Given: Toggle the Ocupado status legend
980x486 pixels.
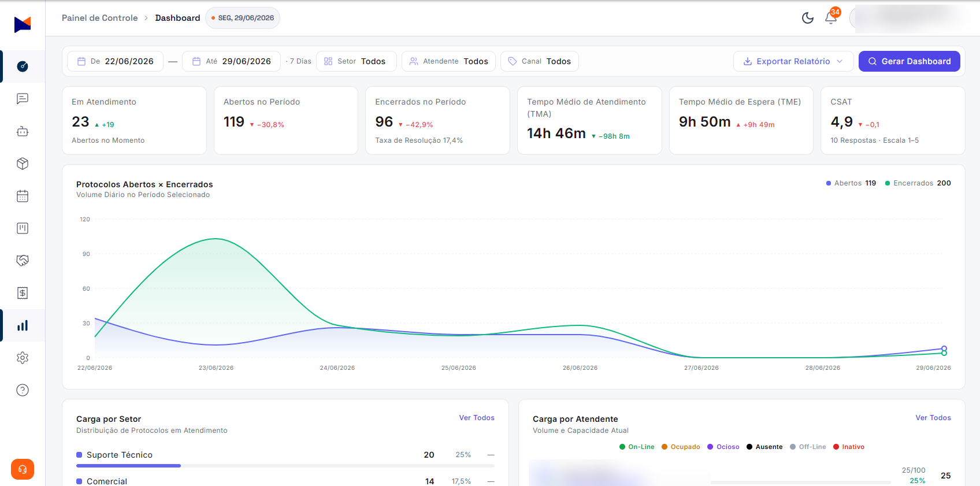Looking at the screenshot, I should [681, 447].
